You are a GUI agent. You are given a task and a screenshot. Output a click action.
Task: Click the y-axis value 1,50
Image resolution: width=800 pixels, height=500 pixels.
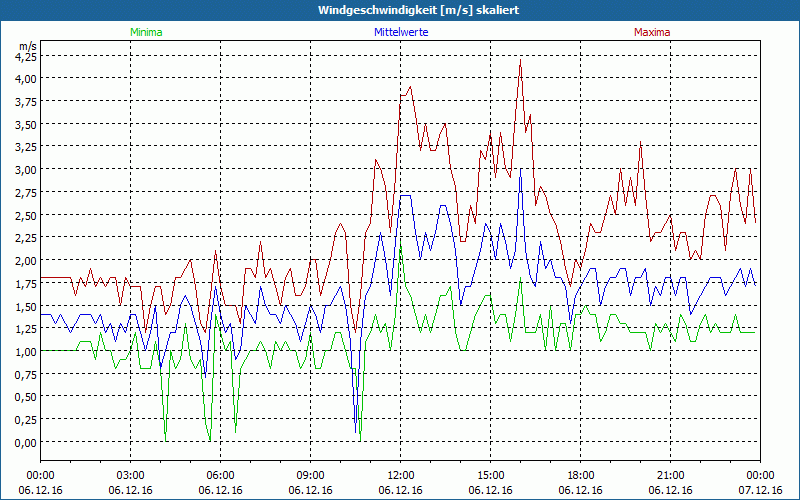[26, 307]
